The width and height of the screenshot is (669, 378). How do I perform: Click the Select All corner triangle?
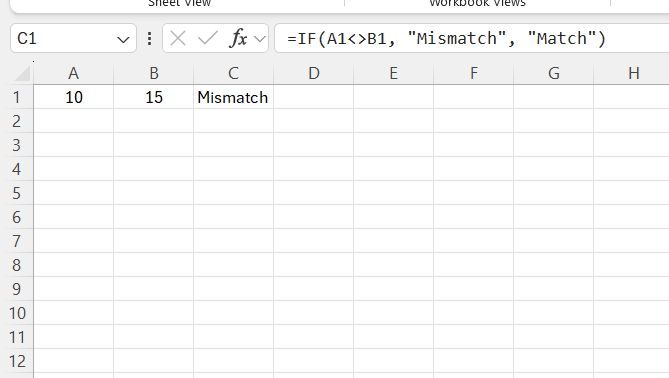coord(23,73)
